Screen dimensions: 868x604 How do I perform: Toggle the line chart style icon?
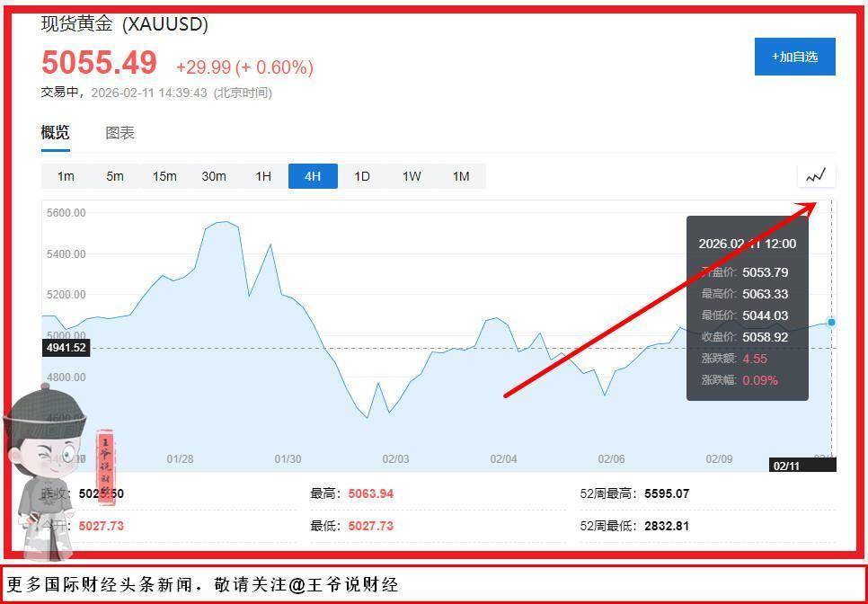pyautogui.click(x=816, y=176)
